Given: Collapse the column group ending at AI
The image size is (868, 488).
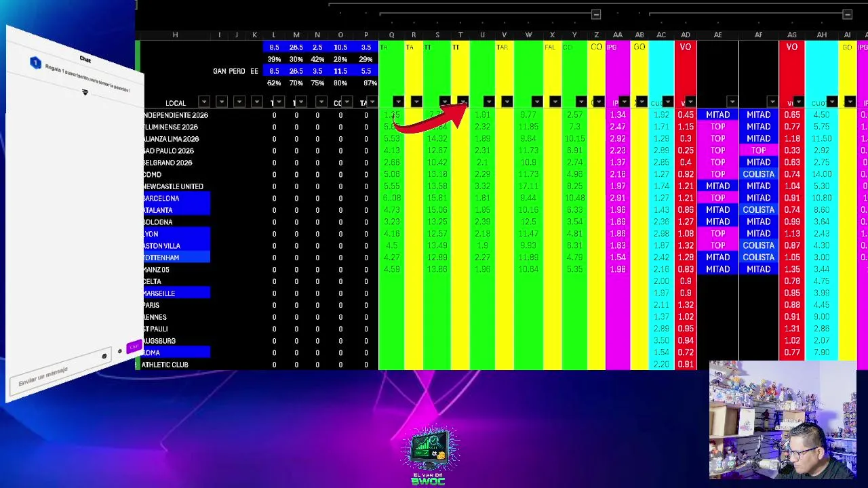Looking at the screenshot, I should (x=847, y=14).
